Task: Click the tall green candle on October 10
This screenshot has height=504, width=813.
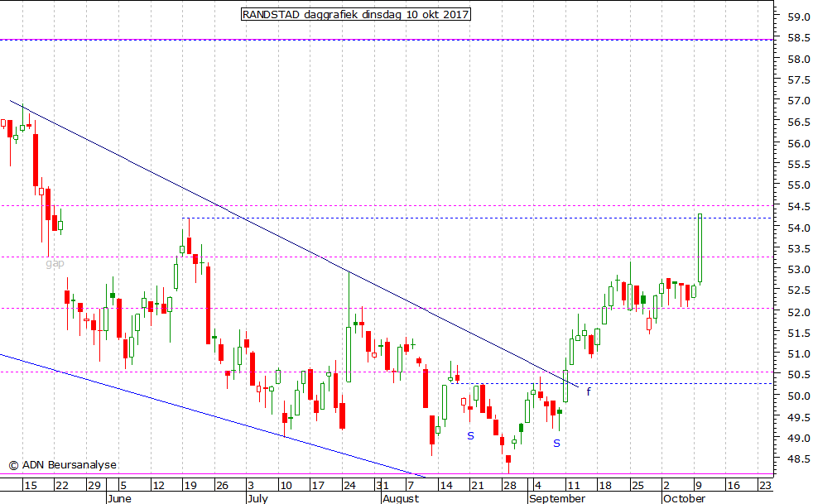Action: pos(700,248)
